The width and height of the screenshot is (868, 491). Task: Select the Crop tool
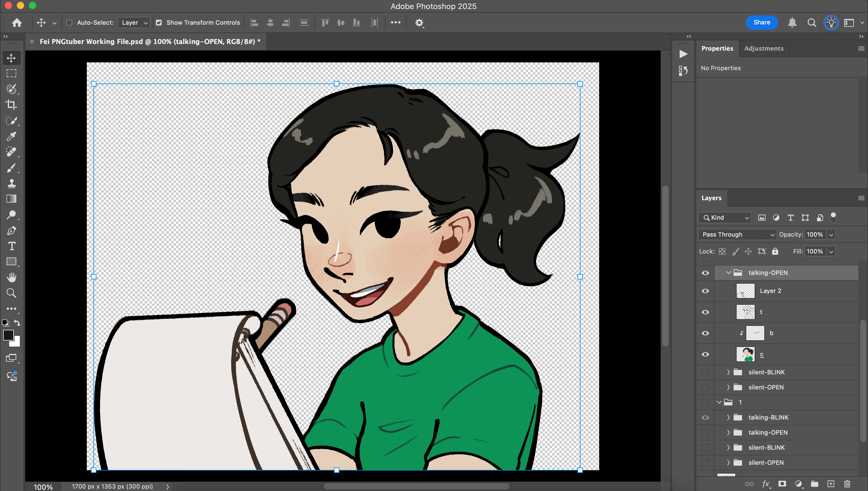click(x=11, y=105)
